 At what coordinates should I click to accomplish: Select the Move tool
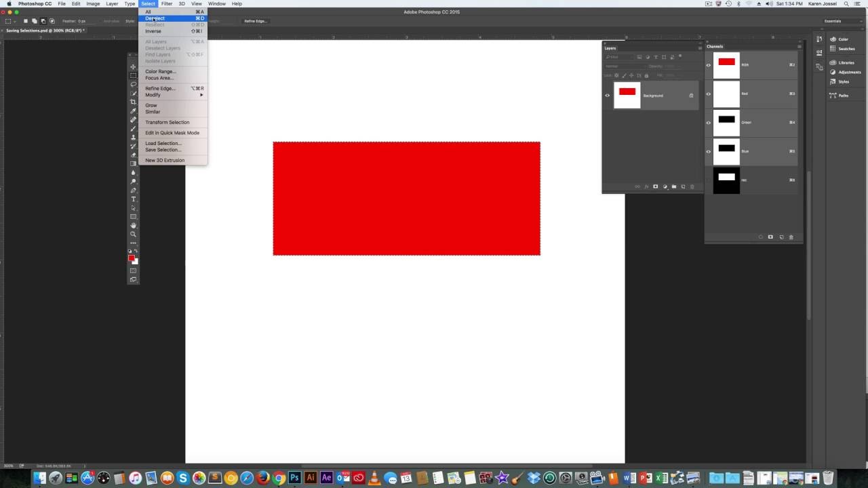(133, 67)
